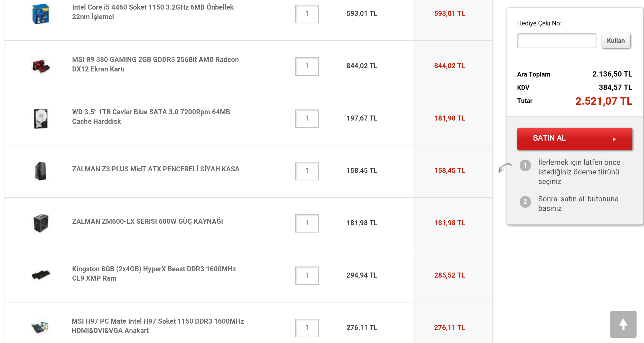Click the MSI H97 PC Mate motherboard image
The width and height of the screenshot is (644, 343).
tap(40, 327)
